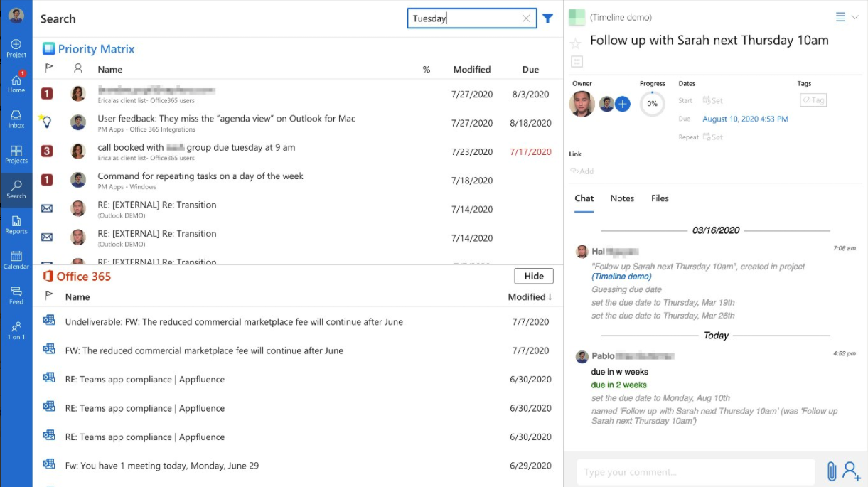Click the add-person icon next to the comment field

851,472
